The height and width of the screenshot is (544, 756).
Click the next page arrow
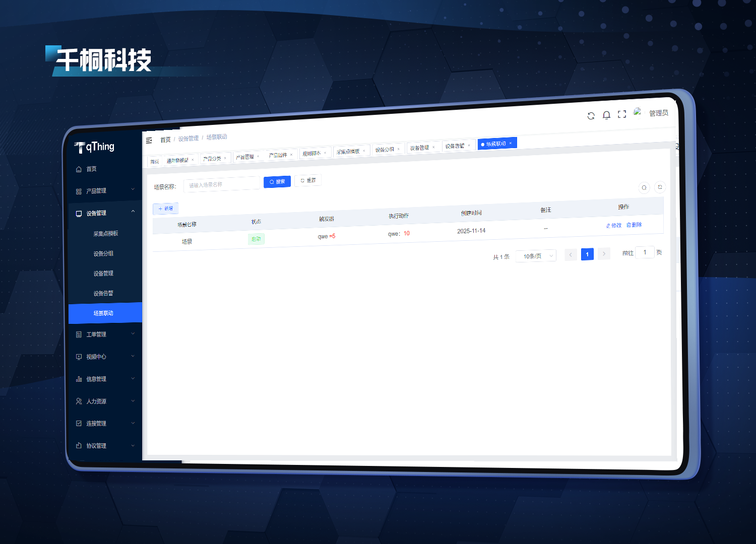click(x=604, y=254)
